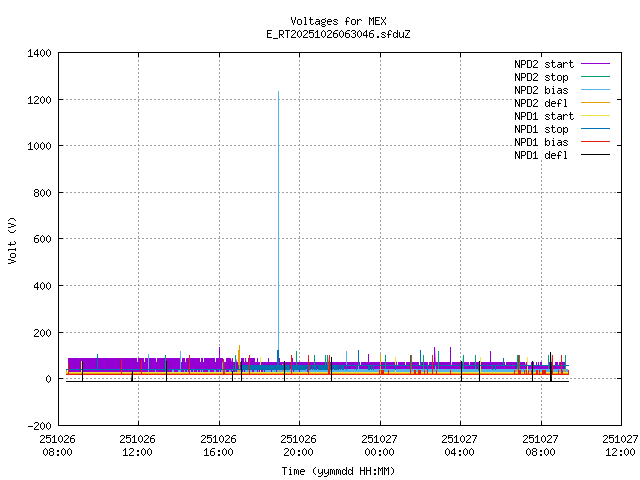Click the top of the tall blue voltage spike

tap(278, 92)
